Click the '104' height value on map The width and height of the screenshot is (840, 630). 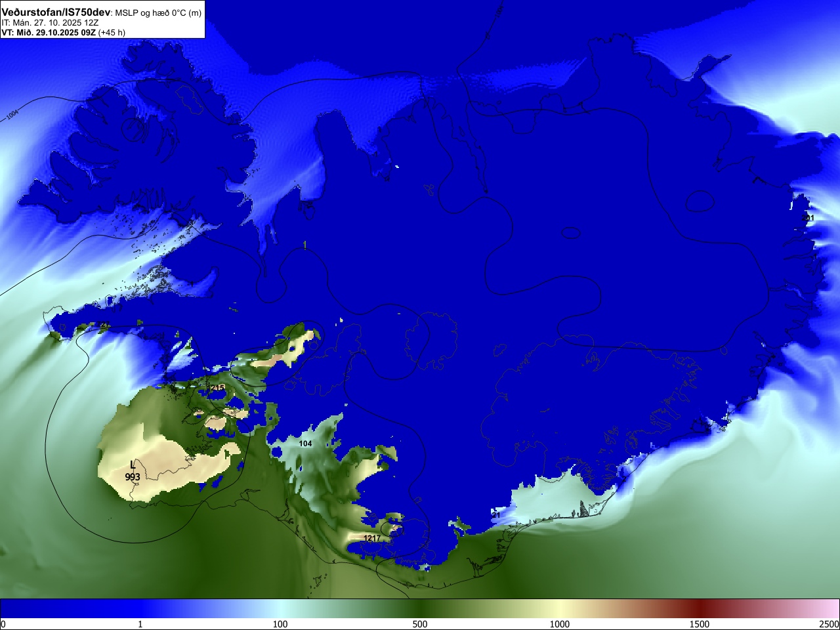pyautogui.click(x=305, y=444)
